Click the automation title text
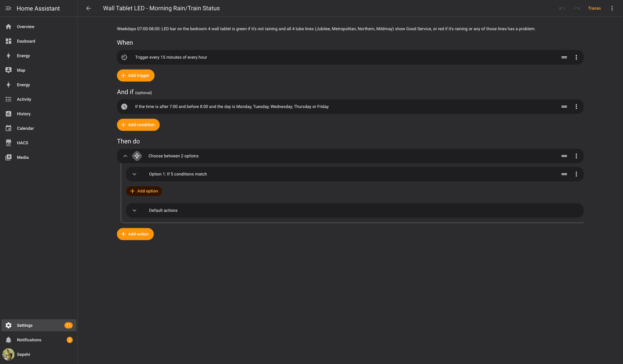The width and height of the screenshot is (623, 364). click(x=161, y=8)
